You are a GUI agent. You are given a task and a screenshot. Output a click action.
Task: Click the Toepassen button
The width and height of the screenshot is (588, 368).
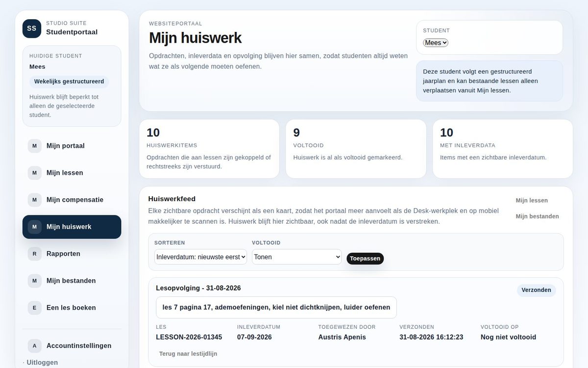365,259
